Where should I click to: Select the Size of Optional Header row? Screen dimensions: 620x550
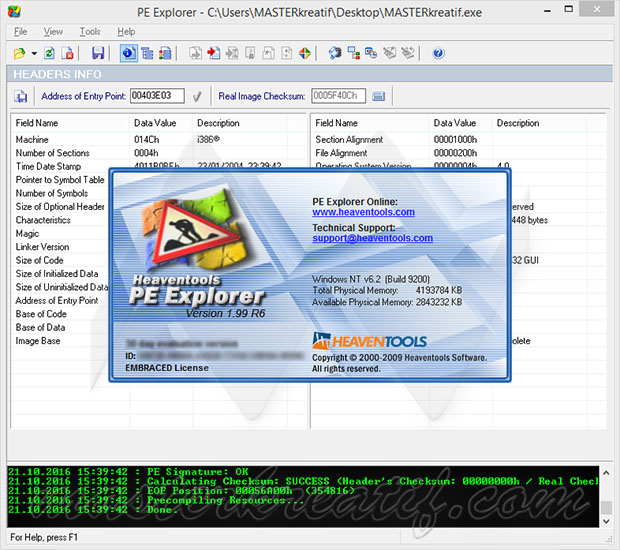coord(60,207)
